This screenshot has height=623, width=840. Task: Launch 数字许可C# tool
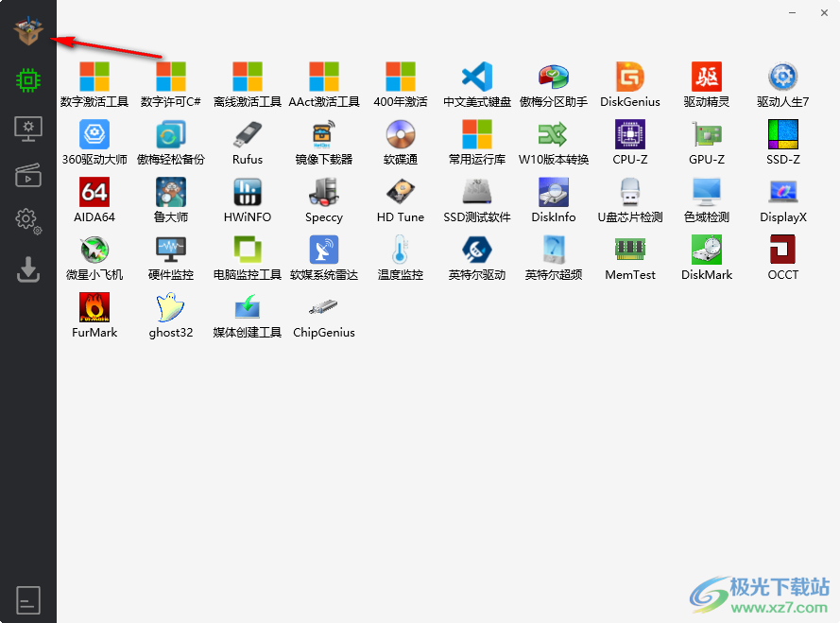click(x=171, y=85)
